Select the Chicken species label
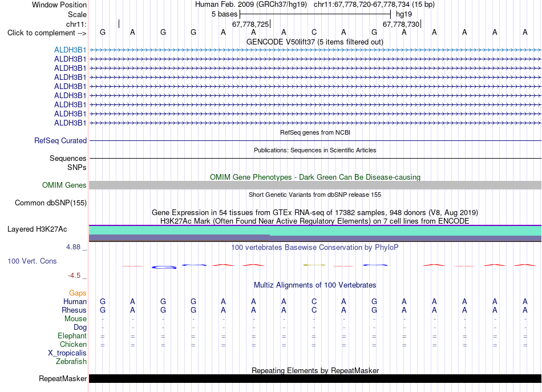 pyautogui.click(x=73, y=345)
